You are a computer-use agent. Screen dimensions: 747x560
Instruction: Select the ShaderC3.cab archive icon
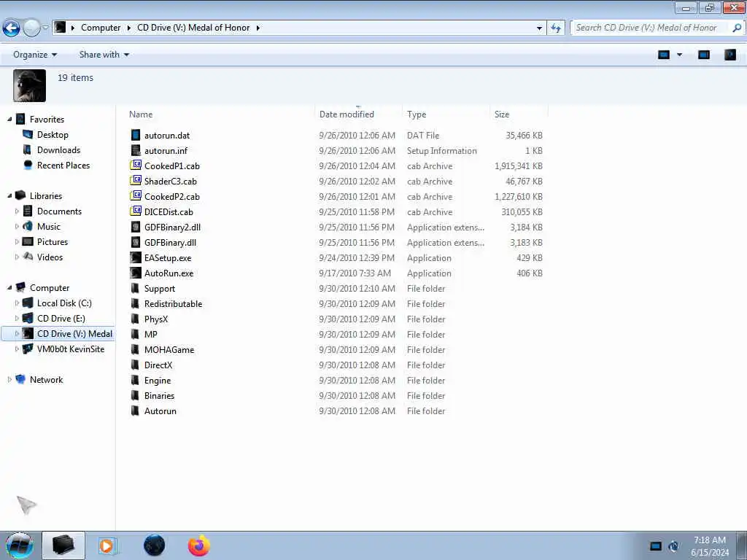pos(136,181)
